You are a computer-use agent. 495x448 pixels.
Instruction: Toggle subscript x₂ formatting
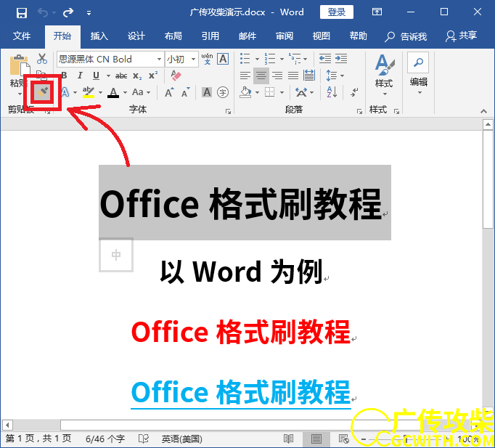137,76
